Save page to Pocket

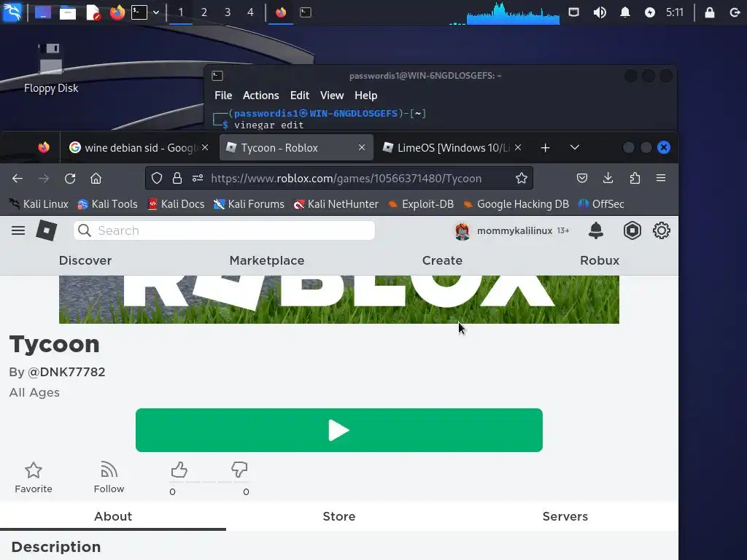click(x=582, y=178)
